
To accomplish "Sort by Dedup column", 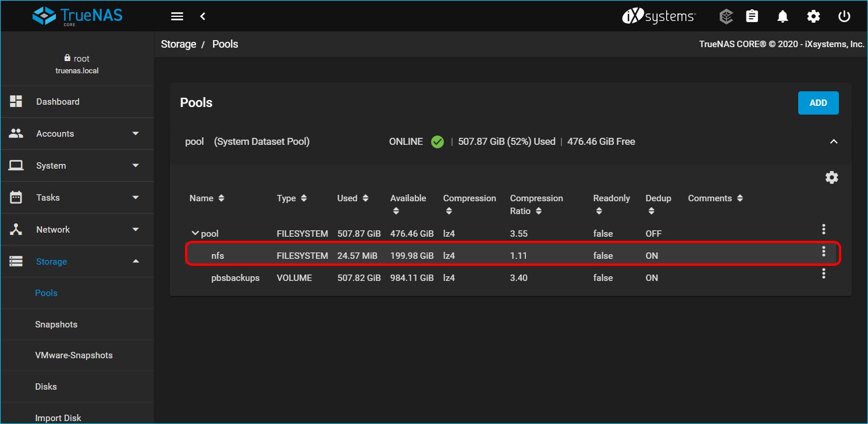I will click(659, 204).
